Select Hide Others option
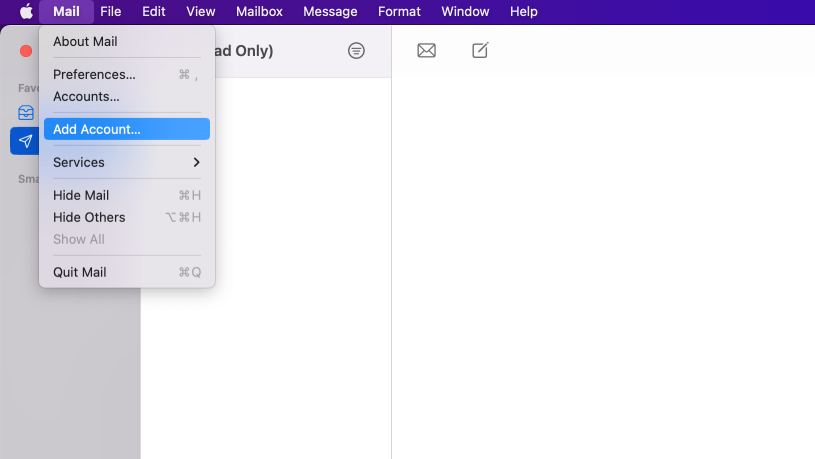The width and height of the screenshot is (815, 459). point(89,217)
